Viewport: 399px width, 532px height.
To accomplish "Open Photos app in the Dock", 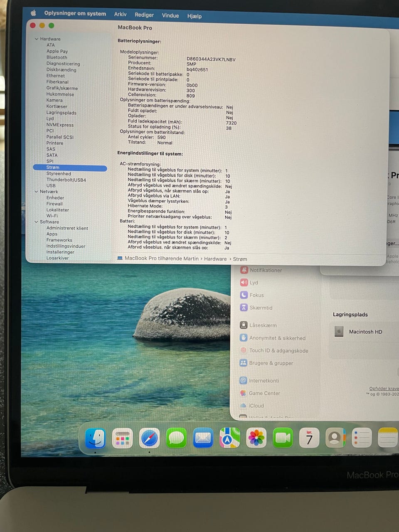I will (x=256, y=438).
